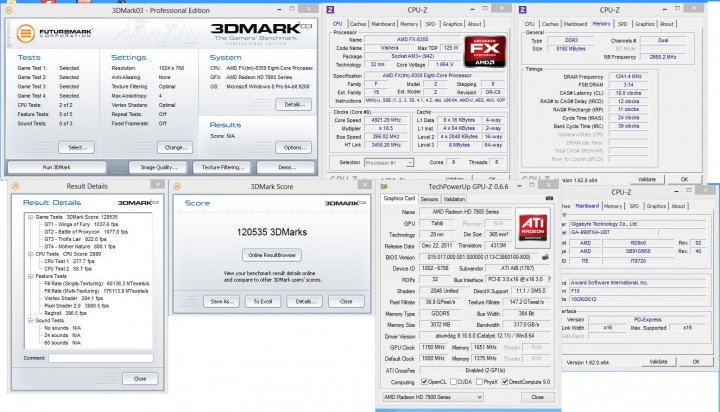Close the 3DMark Score dialog via Close button
The image size is (720, 412).
point(346,301)
